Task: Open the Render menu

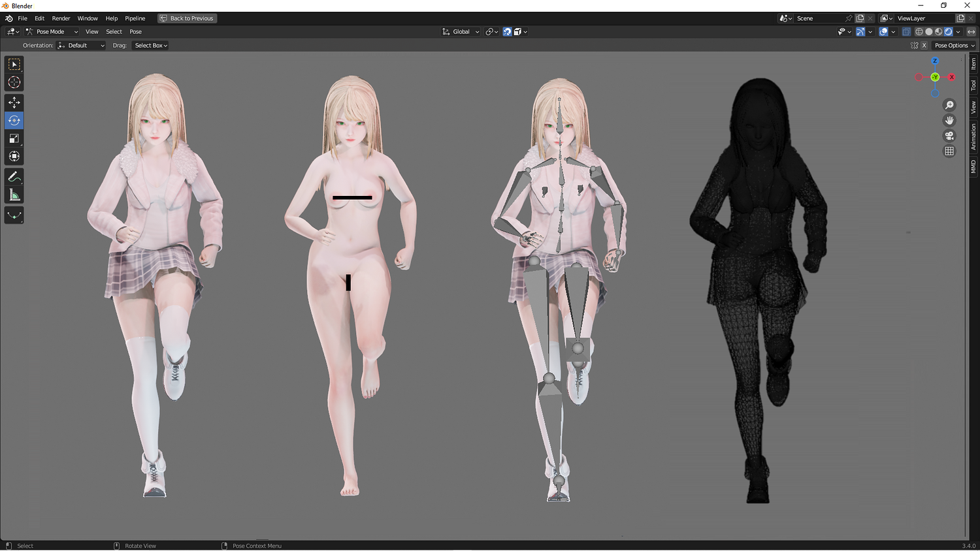Action: [x=61, y=18]
